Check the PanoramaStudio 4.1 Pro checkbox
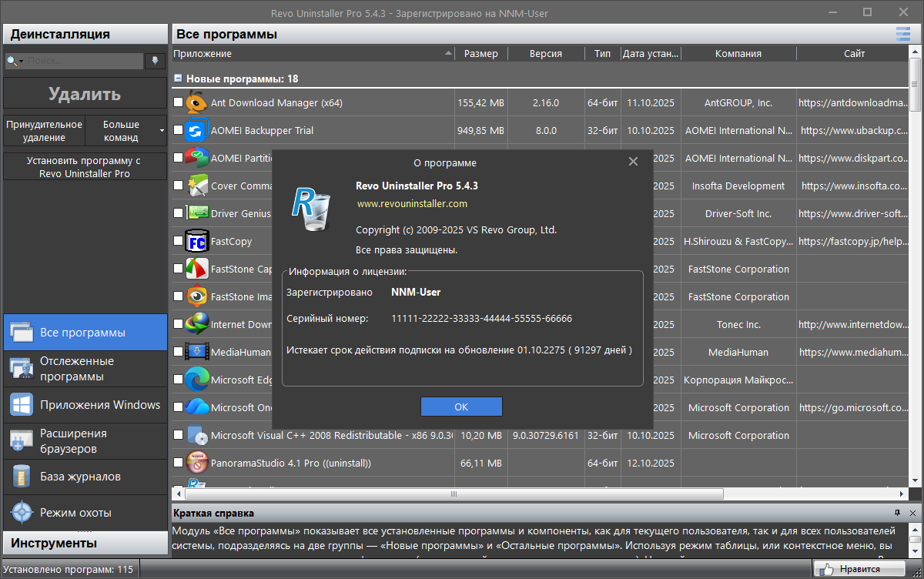924x579 pixels. [179, 463]
